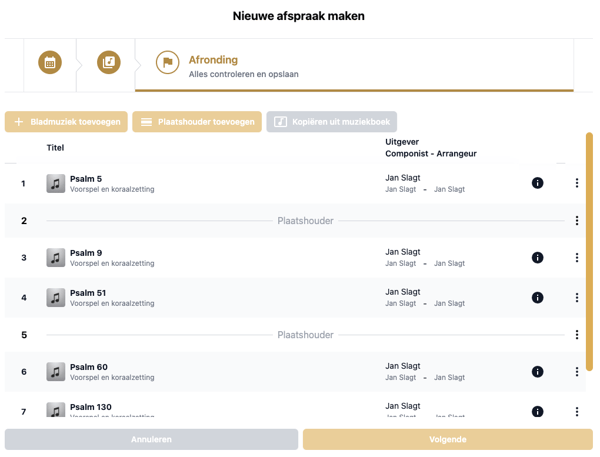Image resolution: width=600 pixels, height=457 pixels.
Task: Open options menu for Psalm 5 row
Action: 576,183
